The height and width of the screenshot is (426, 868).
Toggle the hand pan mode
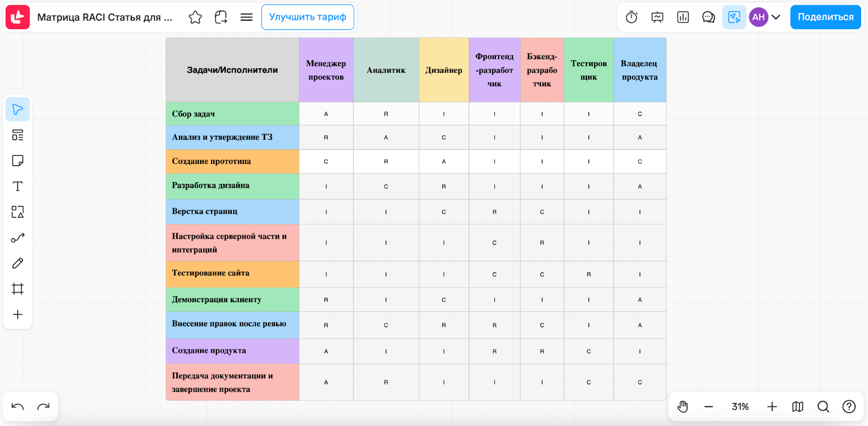point(682,406)
